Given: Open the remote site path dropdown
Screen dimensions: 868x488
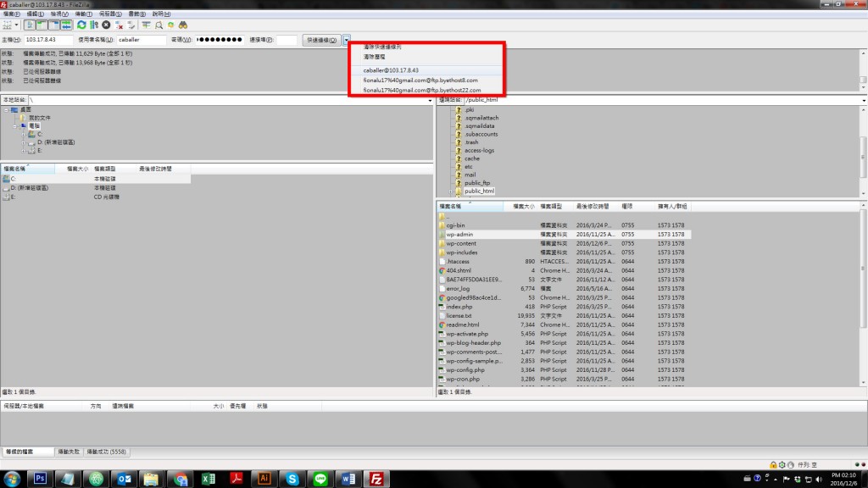Looking at the screenshot, I should (864, 100).
